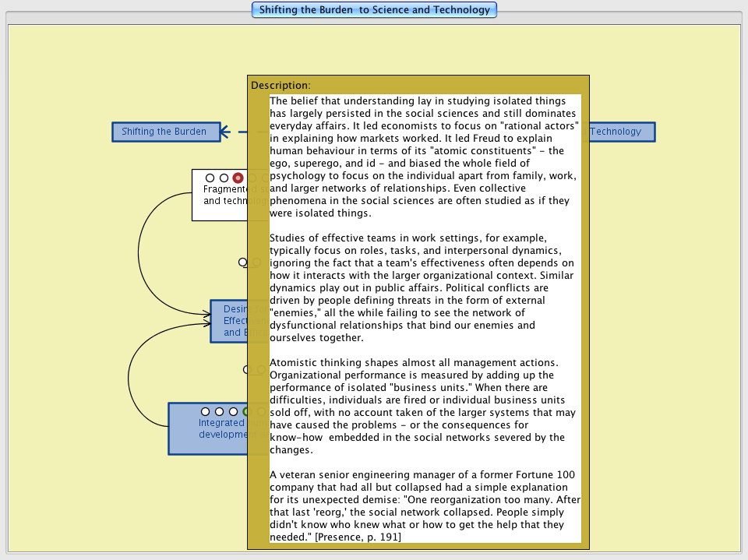Click the '[Presence, p. 191]' citation text

pyautogui.click(x=357, y=537)
